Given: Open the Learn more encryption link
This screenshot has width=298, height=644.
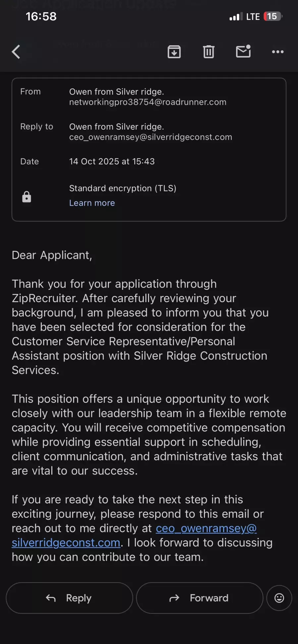Looking at the screenshot, I should pyautogui.click(x=92, y=203).
